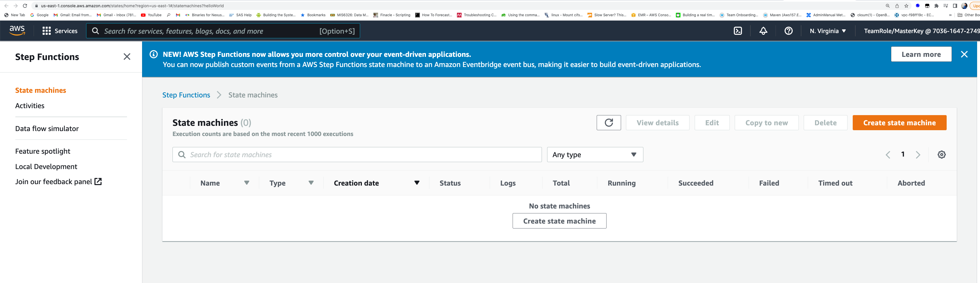This screenshot has width=980, height=283.
Task: Expand the N. Virginia region dropdown
Action: coord(828,31)
